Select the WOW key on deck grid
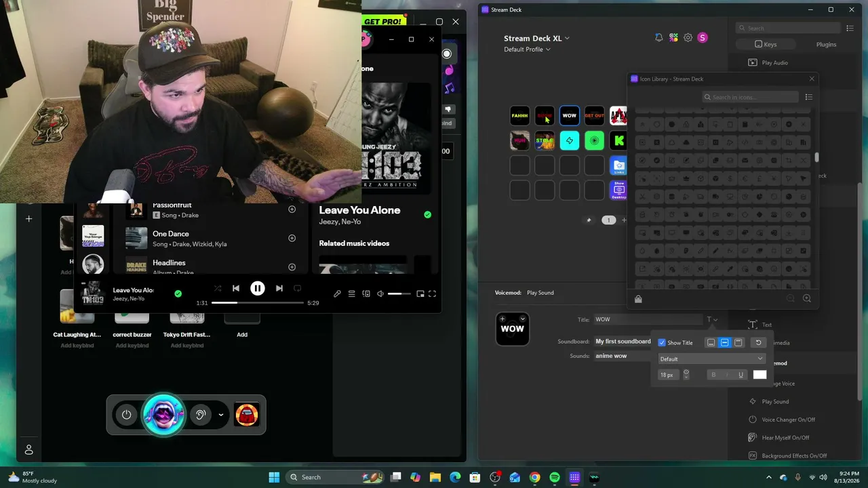868x488 pixels. point(570,116)
